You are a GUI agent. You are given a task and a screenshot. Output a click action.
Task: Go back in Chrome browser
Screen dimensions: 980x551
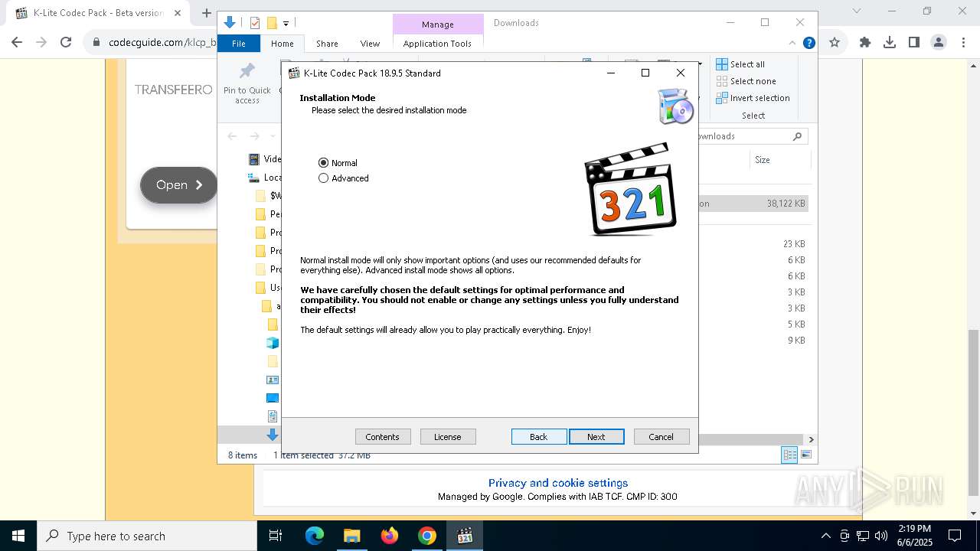click(17, 43)
